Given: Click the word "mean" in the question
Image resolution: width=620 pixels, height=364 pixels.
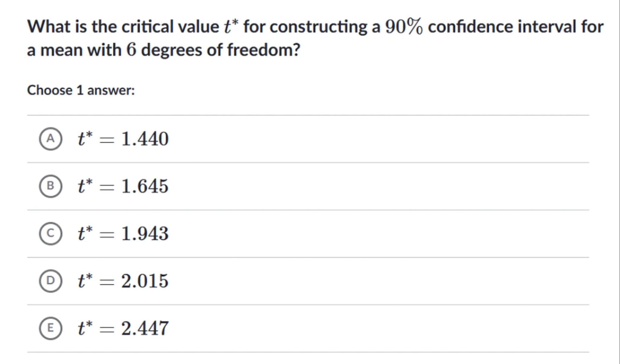Looking at the screenshot, I should [61, 50].
